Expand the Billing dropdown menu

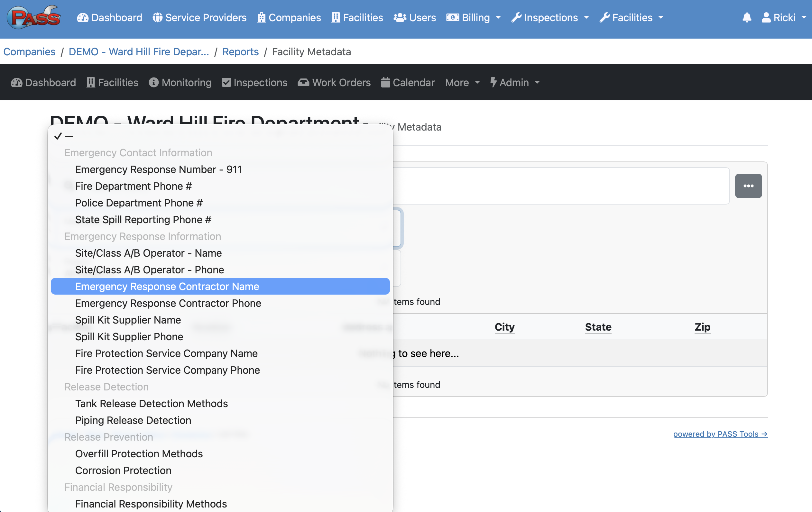(474, 17)
